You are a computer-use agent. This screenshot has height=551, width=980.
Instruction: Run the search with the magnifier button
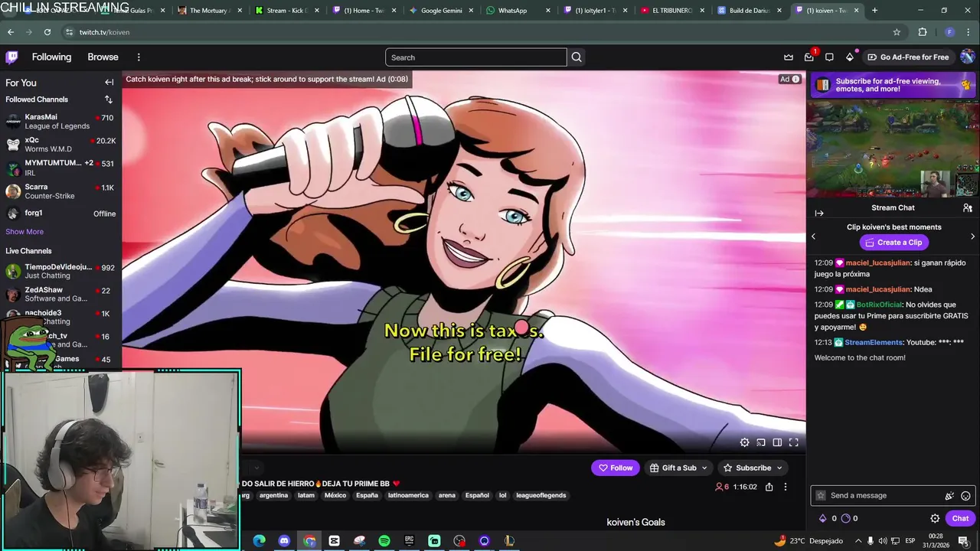[x=577, y=57]
